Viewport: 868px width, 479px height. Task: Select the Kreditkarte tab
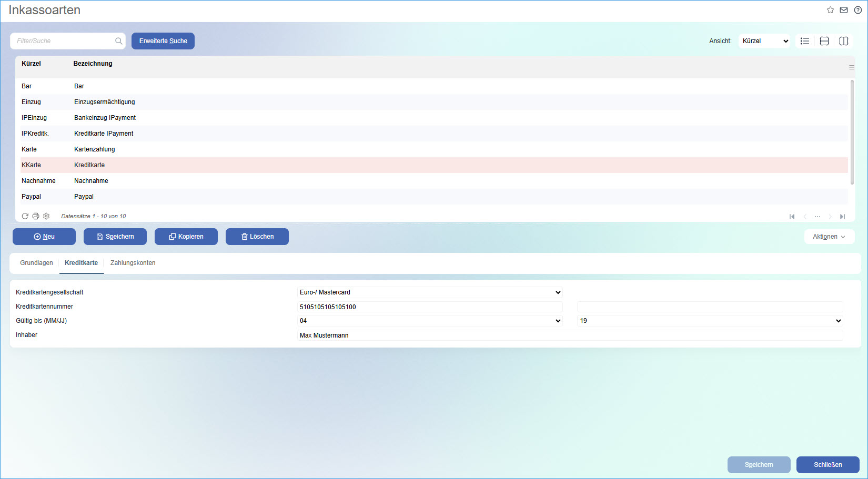click(x=82, y=263)
